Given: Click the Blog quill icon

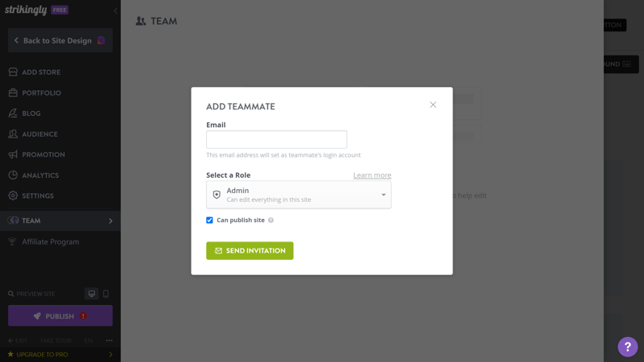Looking at the screenshot, I should (x=13, y=113).
